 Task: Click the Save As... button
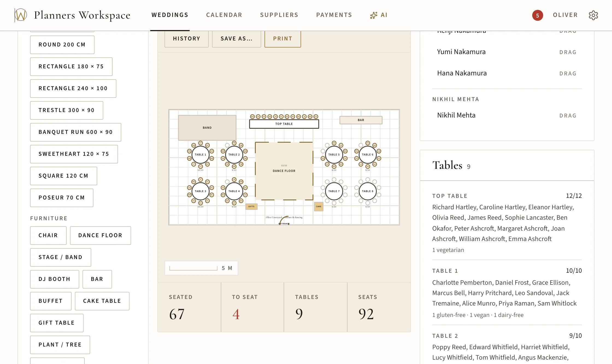237,39
